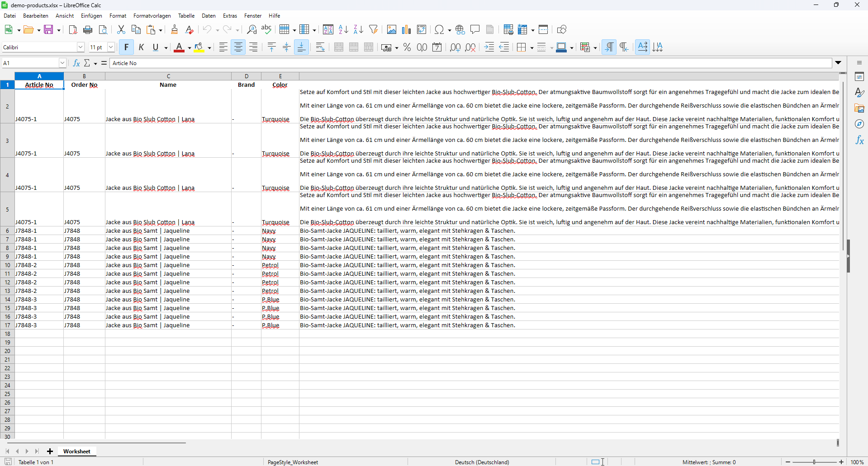This screenshot has width=868, height=466.
Task: Toggle align right
Action: [x=253, y=47]
